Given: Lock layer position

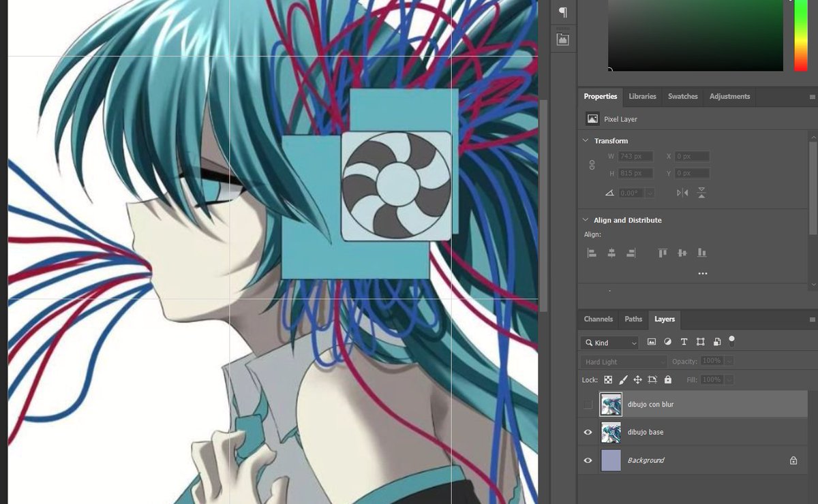Looking at the screenshot, I should coord(638,379).
